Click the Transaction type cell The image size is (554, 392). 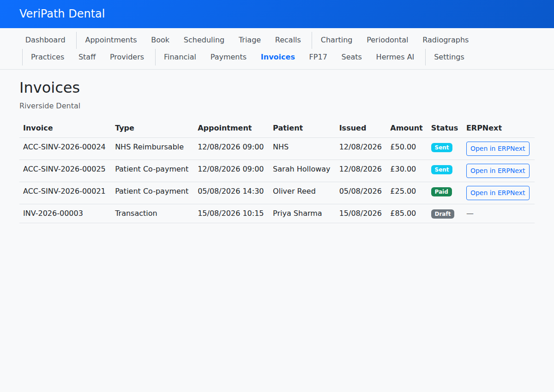point(136,214)
